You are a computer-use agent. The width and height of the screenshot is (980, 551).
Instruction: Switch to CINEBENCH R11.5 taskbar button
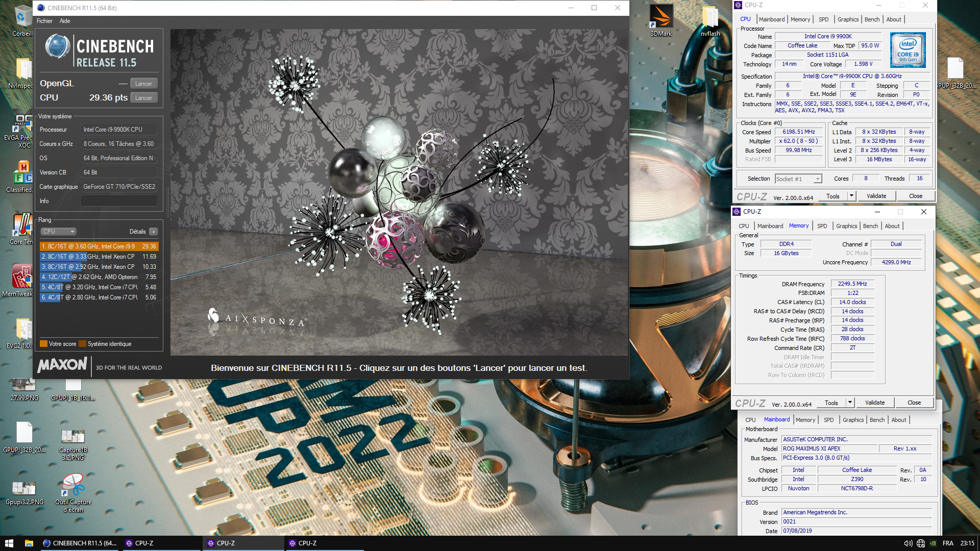81,543
